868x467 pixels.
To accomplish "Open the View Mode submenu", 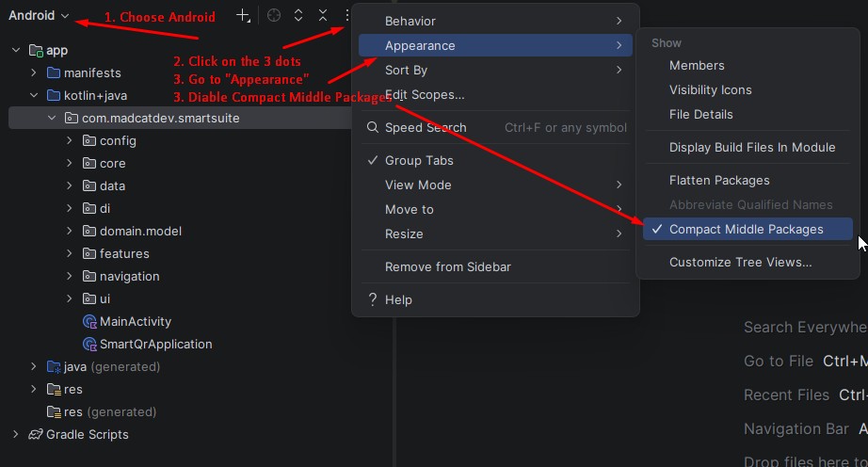I will coord(495,185).
